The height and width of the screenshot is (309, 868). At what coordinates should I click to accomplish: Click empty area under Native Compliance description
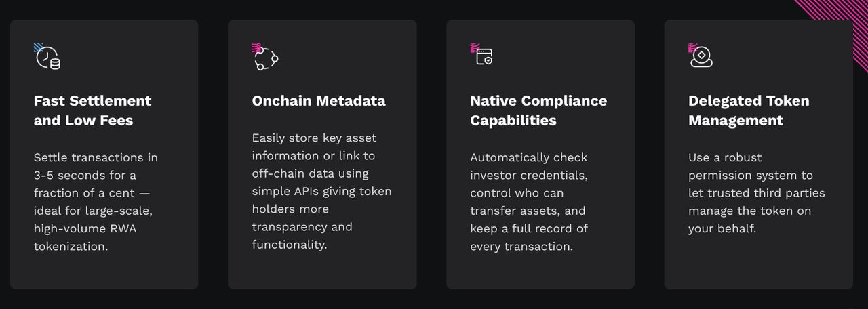(x=540, y=271)
